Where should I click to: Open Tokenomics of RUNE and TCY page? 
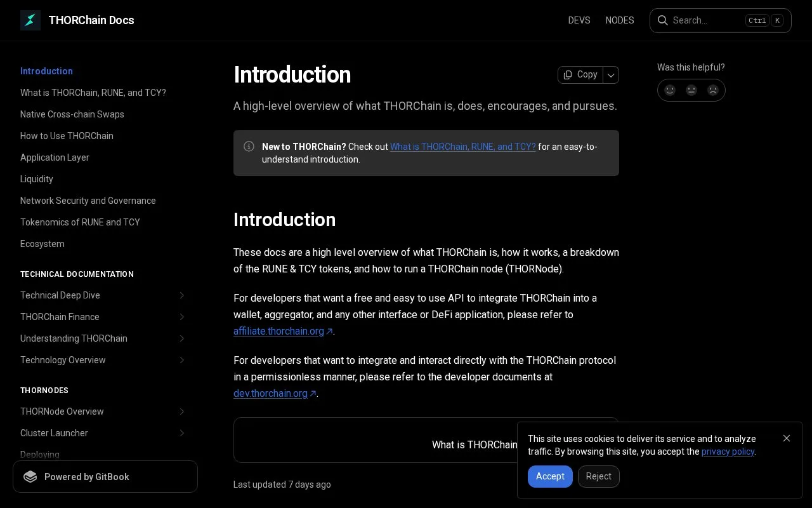click(80, 222)
